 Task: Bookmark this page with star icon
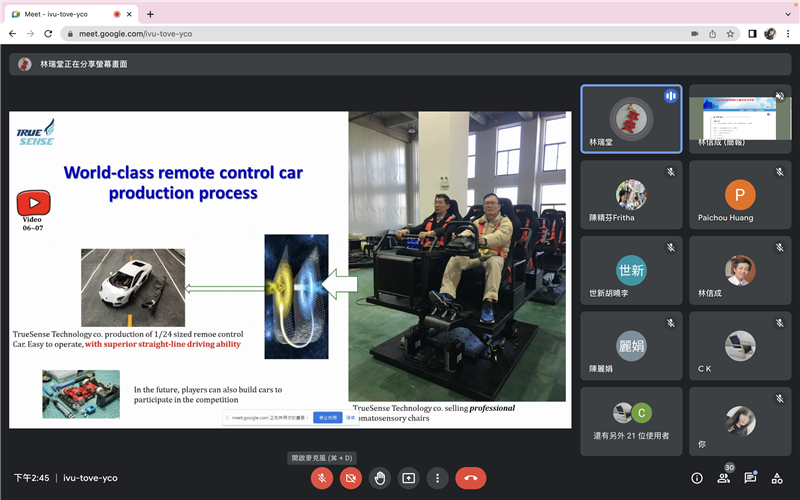click(731, 33)
